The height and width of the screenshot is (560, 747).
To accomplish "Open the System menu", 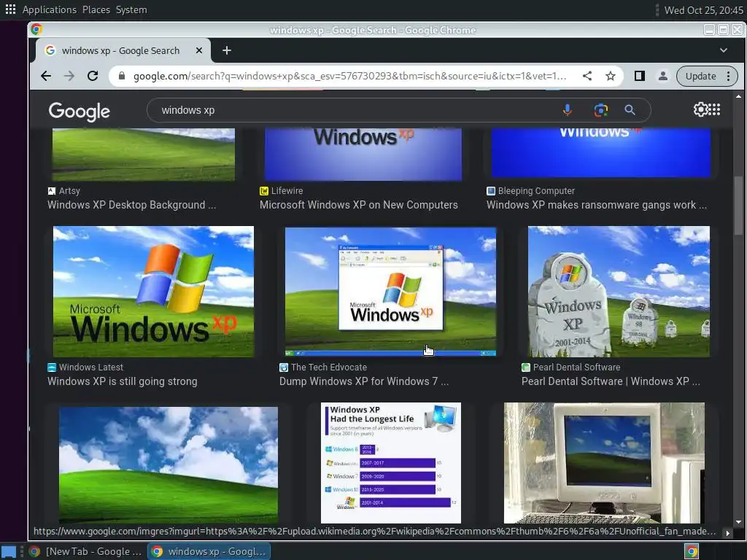I will pos(131,9).
